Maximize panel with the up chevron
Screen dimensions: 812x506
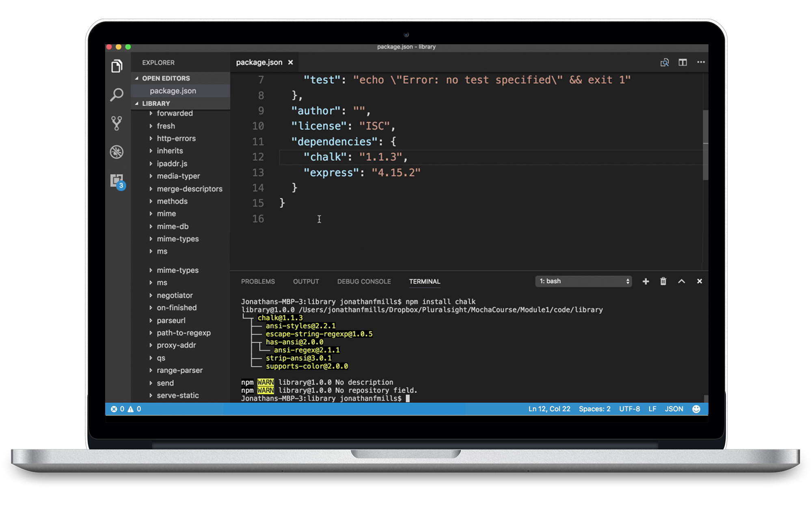coord(681,281)
